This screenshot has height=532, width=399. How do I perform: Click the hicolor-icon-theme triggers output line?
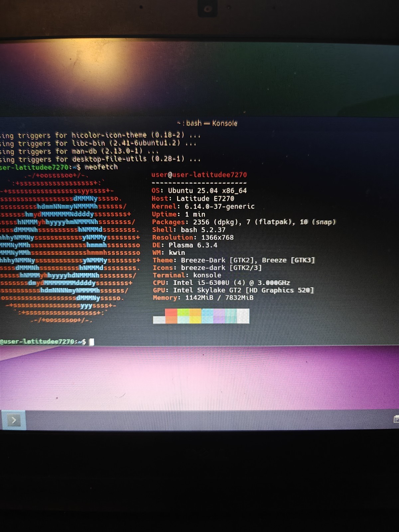click(x=100, y=135)
